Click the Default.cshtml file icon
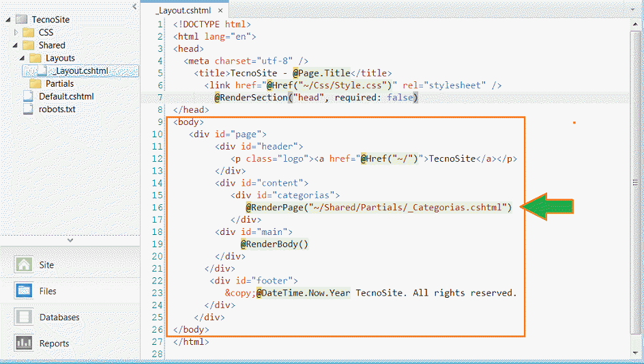Screen dimensions: 644x364 (28, 96)
